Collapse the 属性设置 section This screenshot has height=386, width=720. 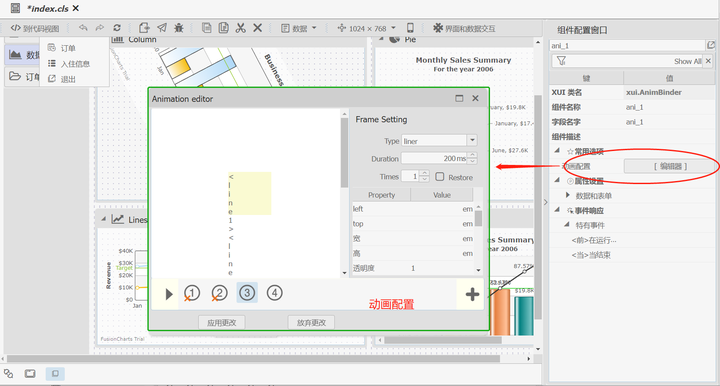(557, 180)
